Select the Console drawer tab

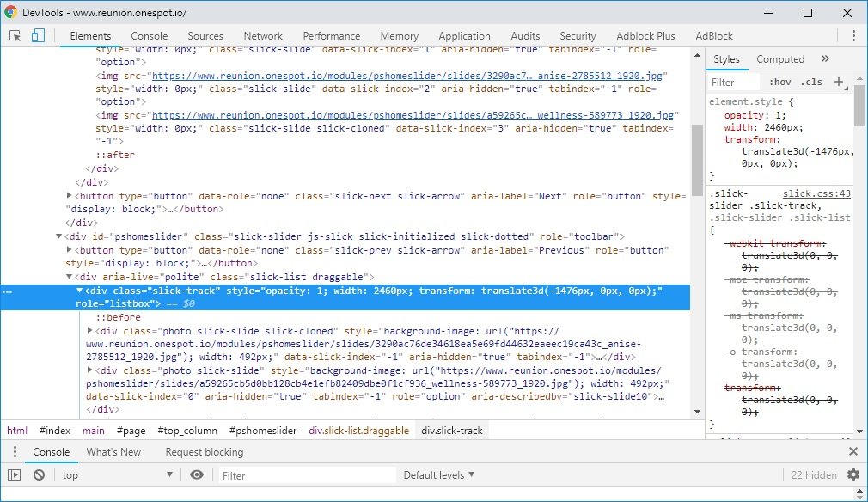click(51, 451)
